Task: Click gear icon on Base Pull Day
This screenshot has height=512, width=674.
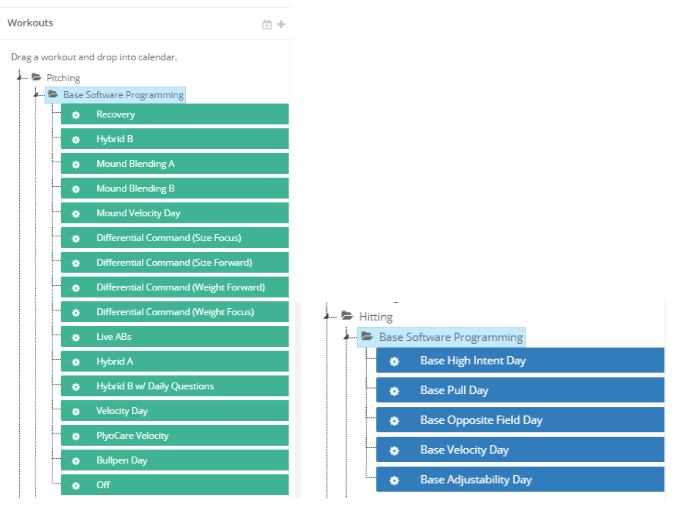Action: pos(394,391)
